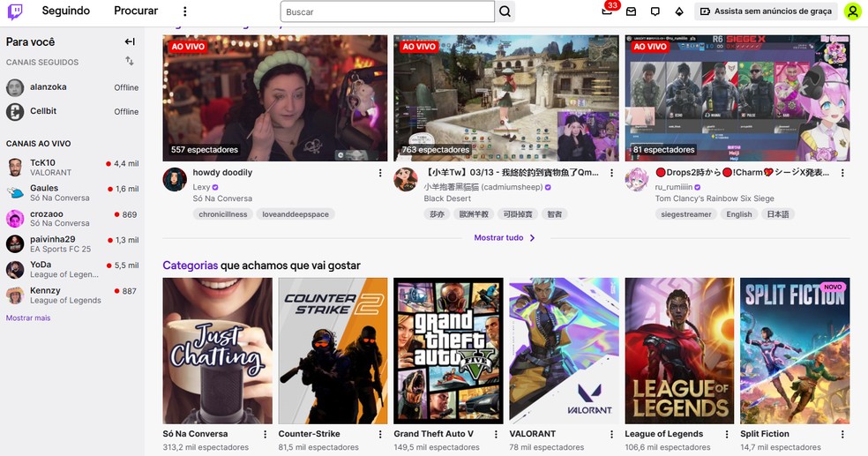868x456 pixels.
Task: Open the three-dot menu beside Procurar
Action: 185,11
